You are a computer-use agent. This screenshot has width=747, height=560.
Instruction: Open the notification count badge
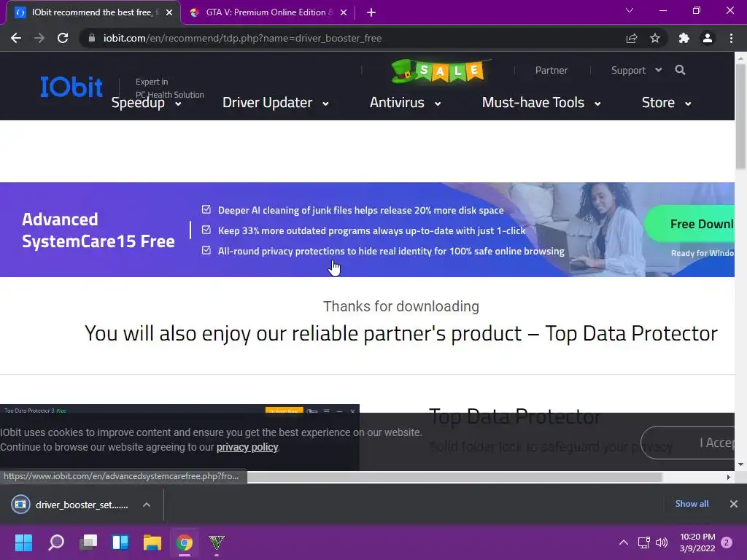(x=727, y=542)
